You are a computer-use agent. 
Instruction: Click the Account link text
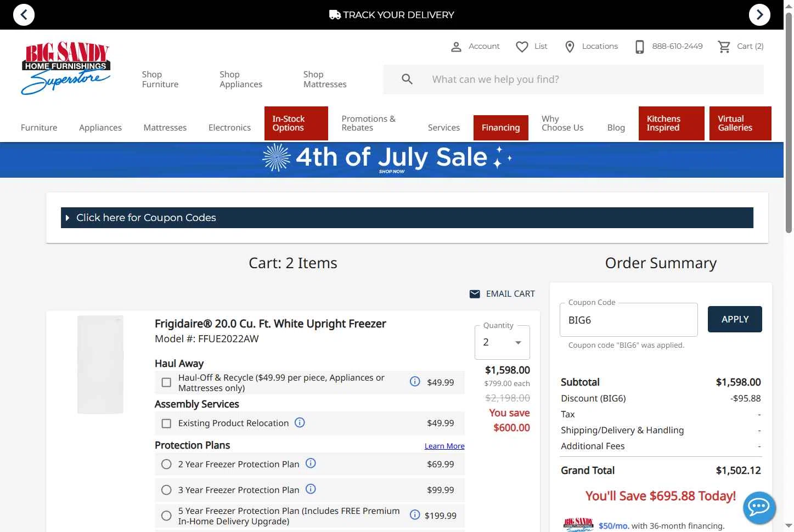(x=484, y=46)
